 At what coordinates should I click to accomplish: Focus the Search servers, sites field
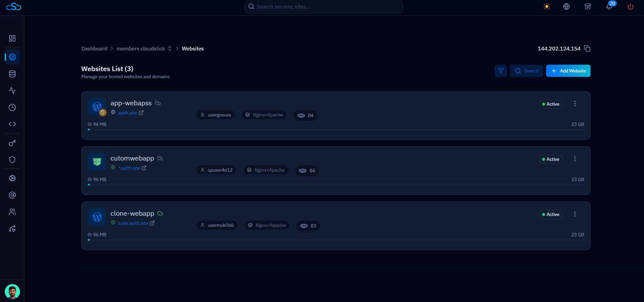pyautogui.click(x=324, y=6)
